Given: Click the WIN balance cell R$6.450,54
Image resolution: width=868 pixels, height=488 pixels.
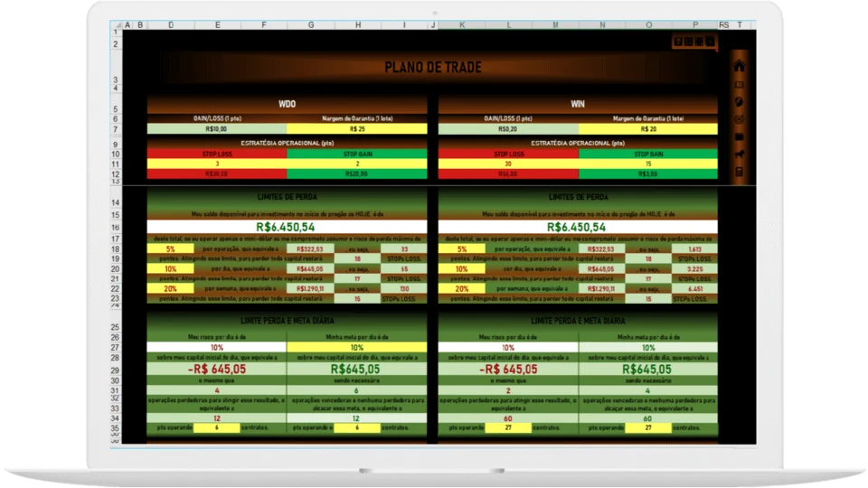Looking at the screenshot, I should coord(578,227).
